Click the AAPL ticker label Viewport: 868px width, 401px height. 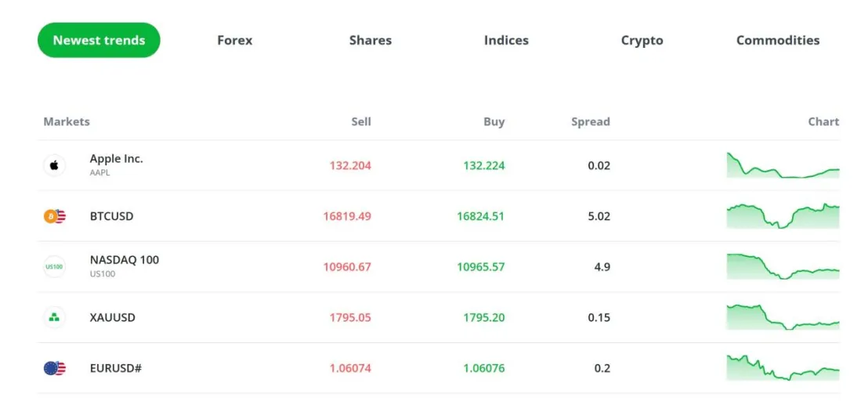(99, 172)
